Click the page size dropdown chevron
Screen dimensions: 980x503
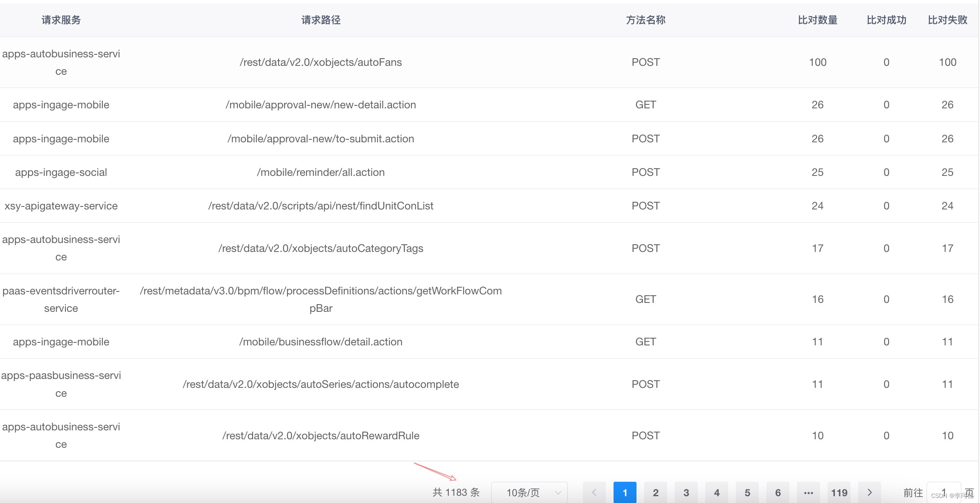[x=558, y=493]
